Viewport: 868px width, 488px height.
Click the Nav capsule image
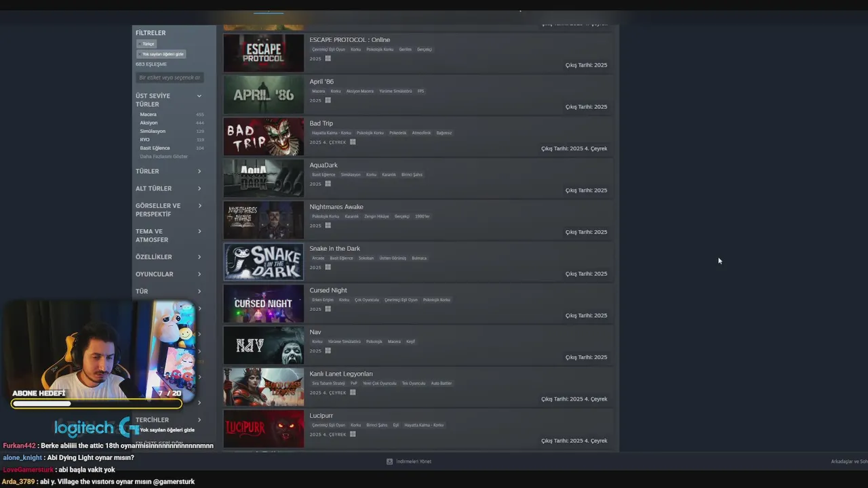coord(264,345)
